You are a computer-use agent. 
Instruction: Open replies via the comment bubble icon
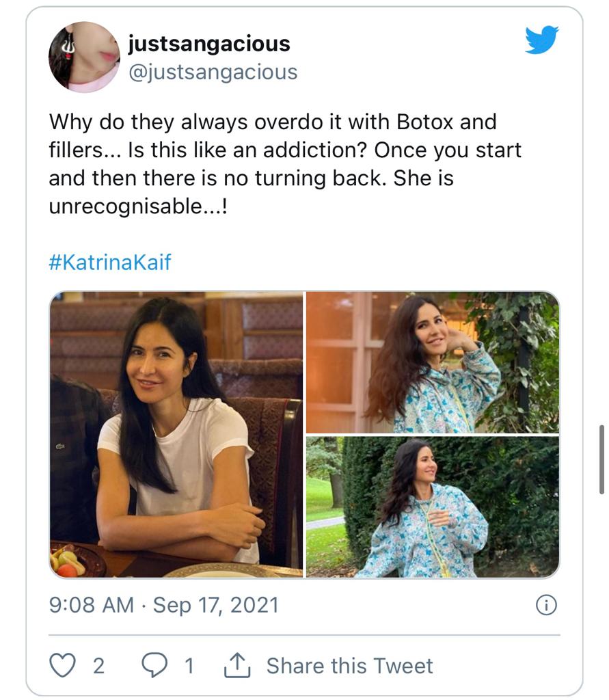point(155,664)
